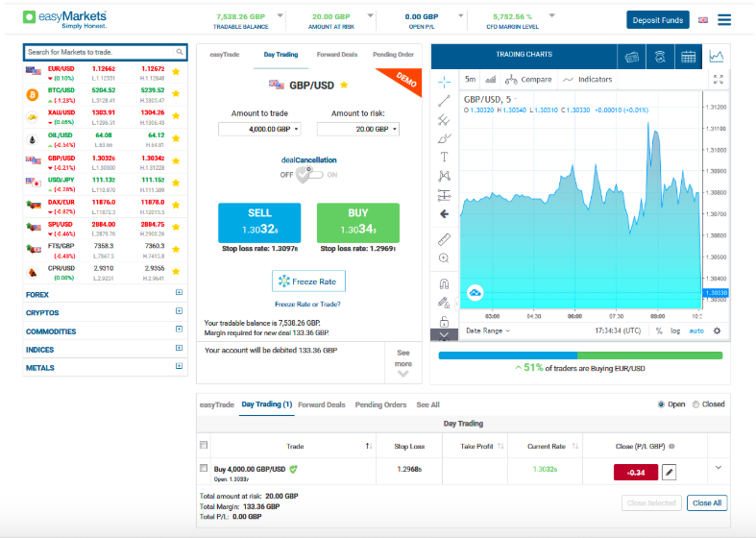Open the See All tab in deals list

(428, 405)
